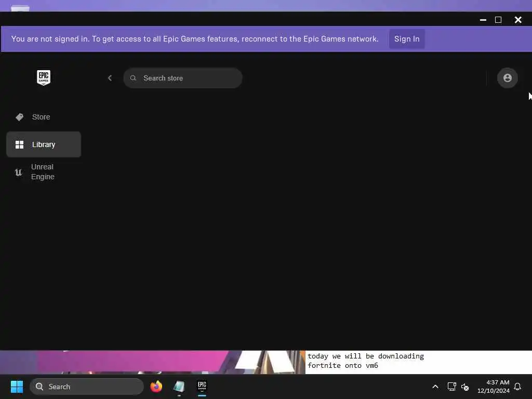The height and width of the screenshot is (399, 532).
Task: Focus the Search store field
Action: point(182,78)
